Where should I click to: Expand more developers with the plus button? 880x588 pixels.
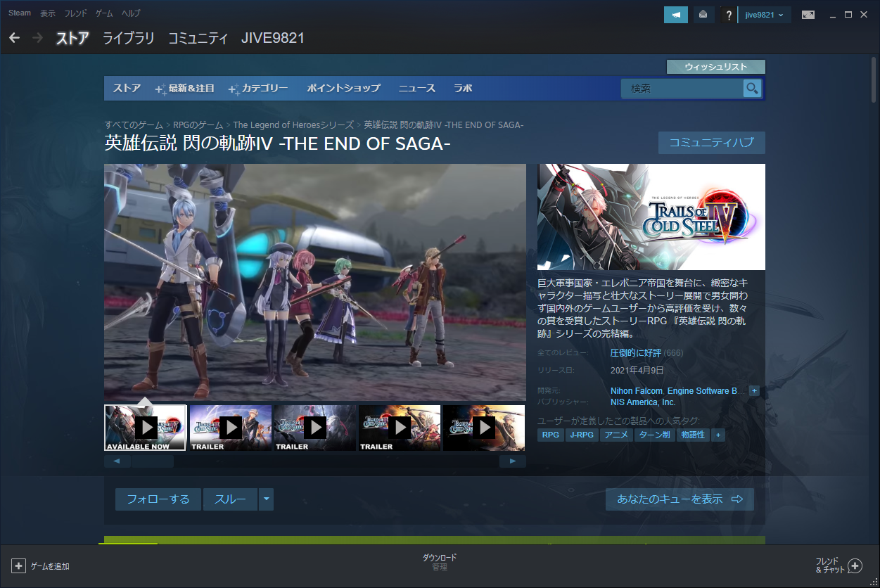(x=754, y=390)
